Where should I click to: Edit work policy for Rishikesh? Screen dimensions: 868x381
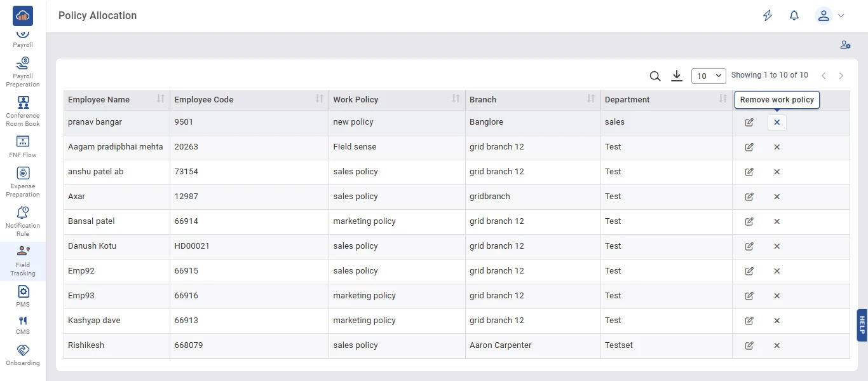[749, 345]
